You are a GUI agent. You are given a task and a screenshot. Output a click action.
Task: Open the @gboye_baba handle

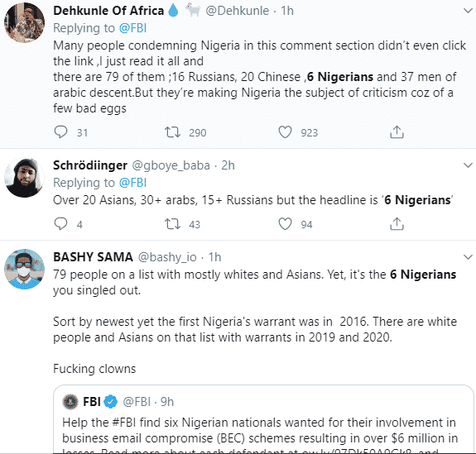pyautogui.click(x=171, y=165)
